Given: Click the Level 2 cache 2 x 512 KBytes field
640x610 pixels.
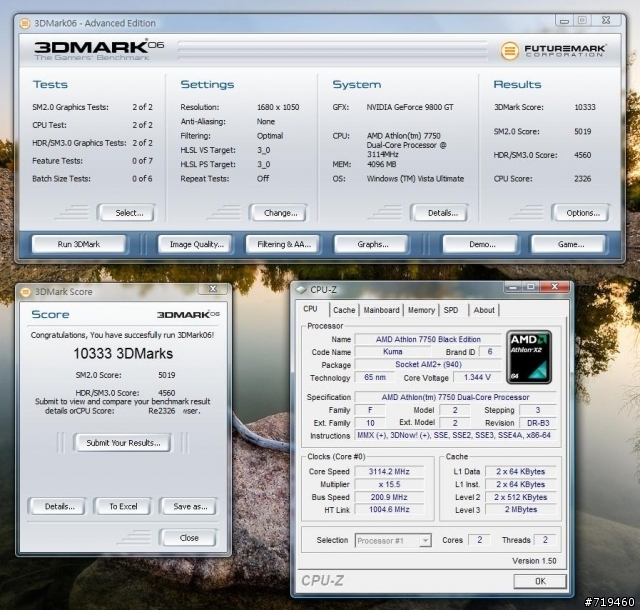Looking at the screenshot, I should point(520,497).
